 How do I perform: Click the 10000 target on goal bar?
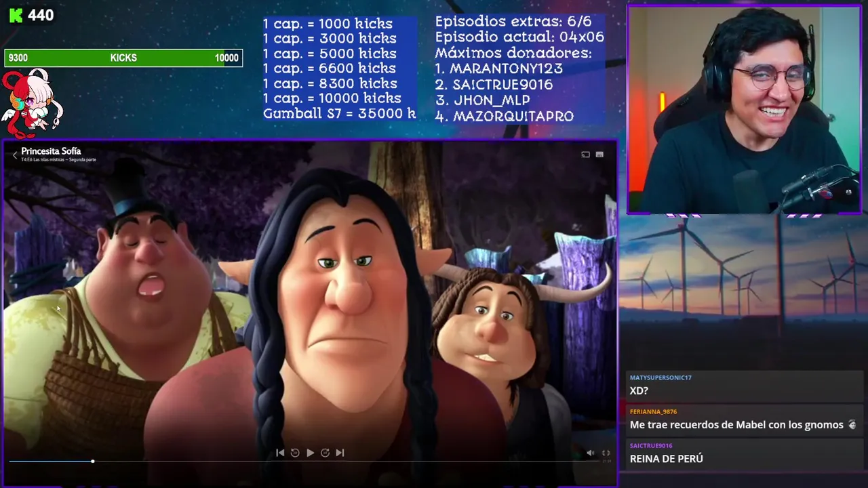(226, 58)
